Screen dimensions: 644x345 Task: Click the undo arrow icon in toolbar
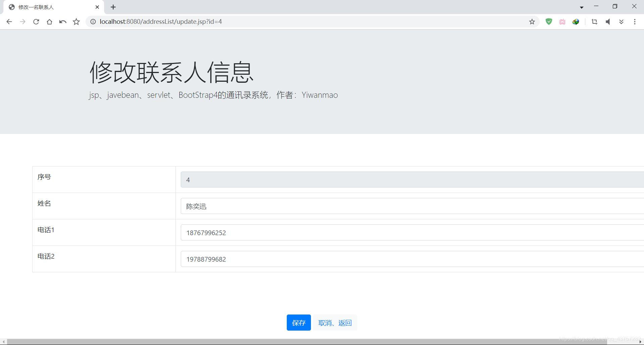[63, 21]
